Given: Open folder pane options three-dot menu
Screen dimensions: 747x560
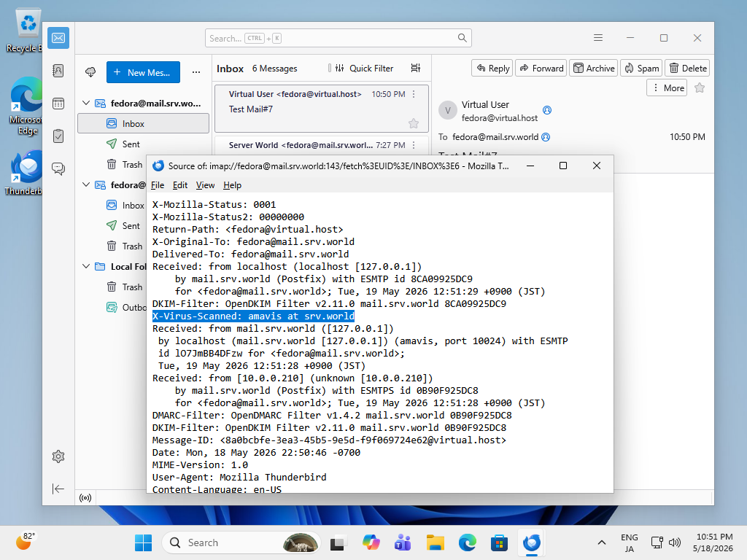Looking at the screenshot, I should (x=196, y=72).
